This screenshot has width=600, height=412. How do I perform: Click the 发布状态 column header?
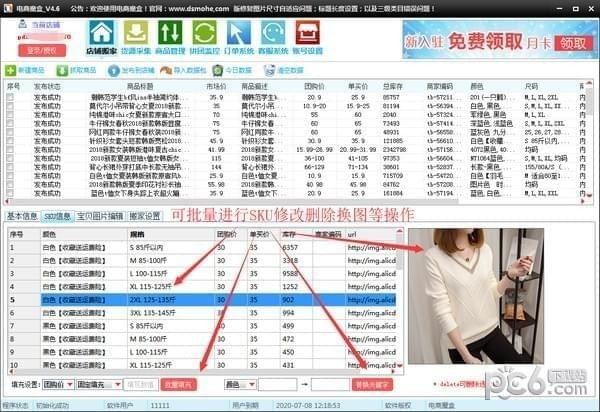[47, 87]
